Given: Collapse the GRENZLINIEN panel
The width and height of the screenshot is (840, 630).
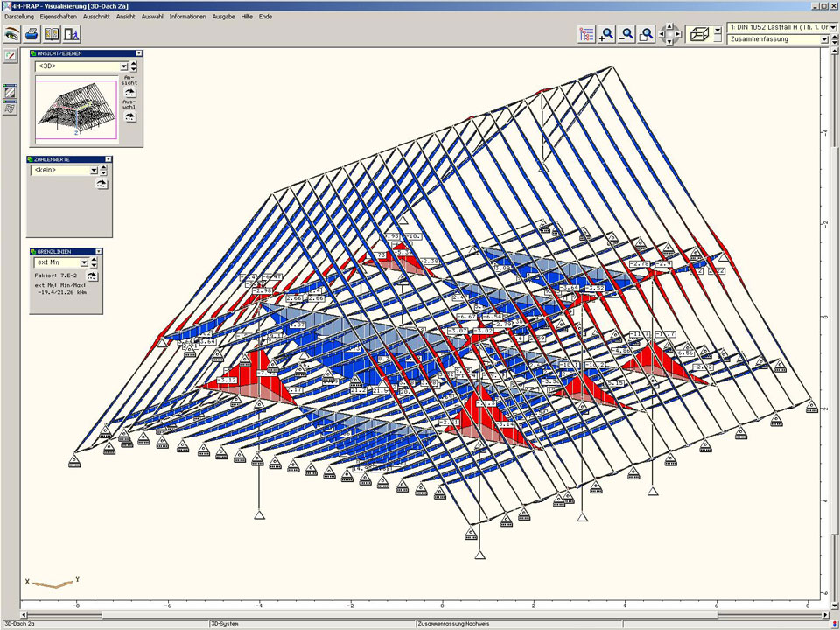Looking at the screenshot, I should pyautogui.click(x=99, y=250).
